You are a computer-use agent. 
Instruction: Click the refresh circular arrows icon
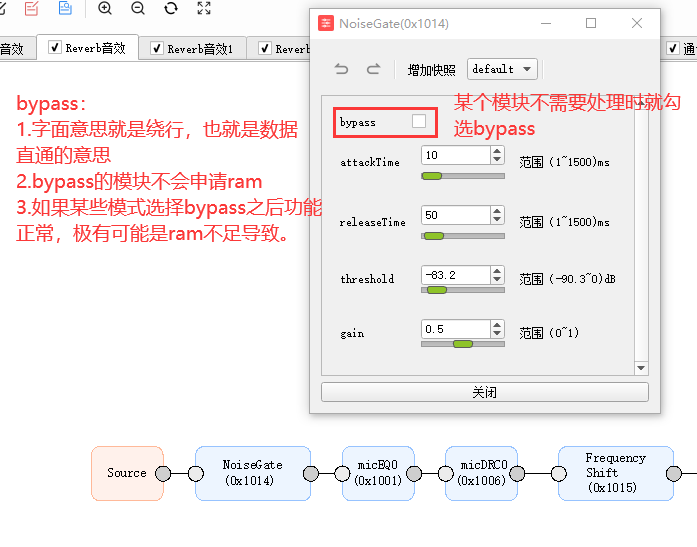click(171, 8)
